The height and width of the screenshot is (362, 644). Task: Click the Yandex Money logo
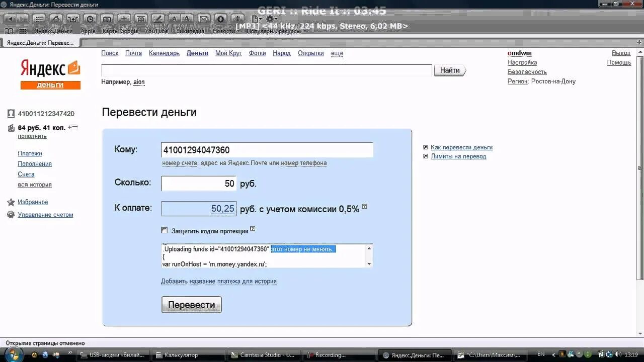50,74
